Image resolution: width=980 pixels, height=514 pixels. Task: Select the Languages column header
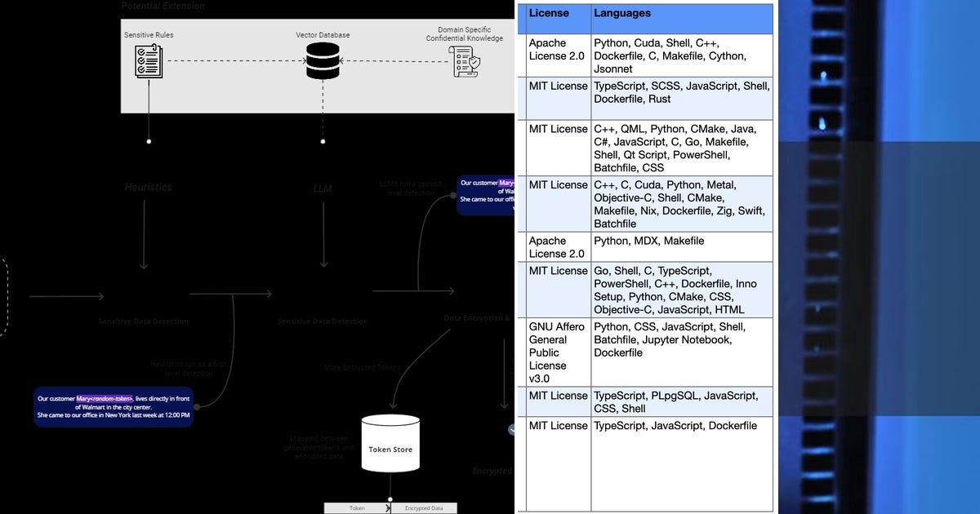point(621,13)
